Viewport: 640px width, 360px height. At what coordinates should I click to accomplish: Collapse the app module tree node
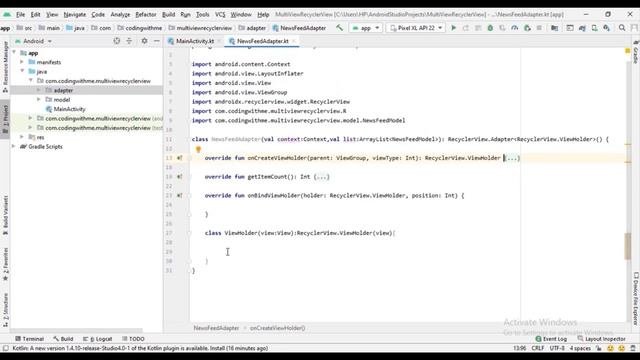(x=14, y=53)
